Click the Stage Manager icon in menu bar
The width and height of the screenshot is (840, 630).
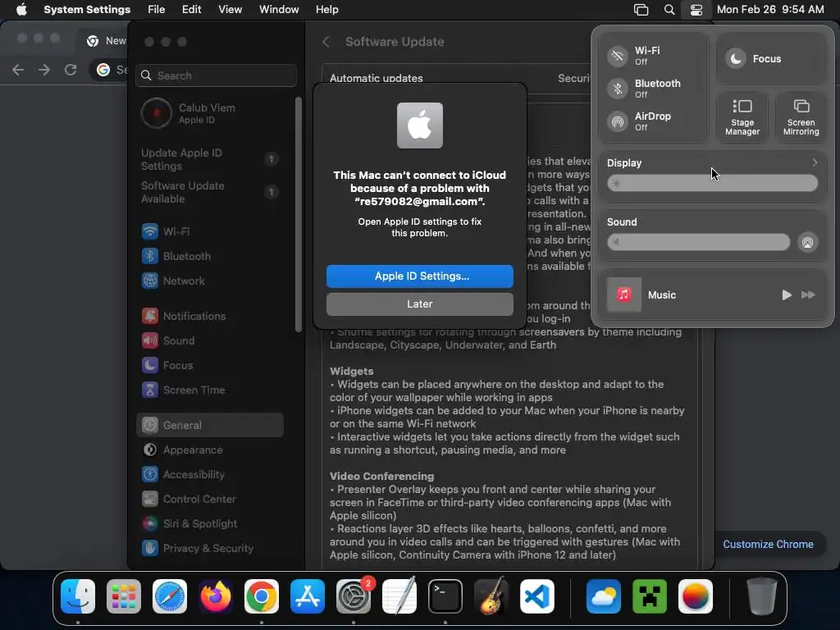(x=641, y=10)
